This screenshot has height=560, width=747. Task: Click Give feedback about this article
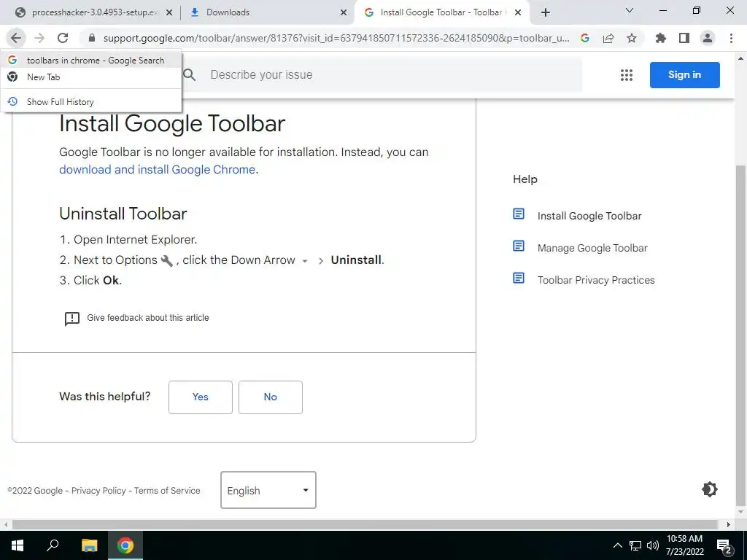click(147, 318)
